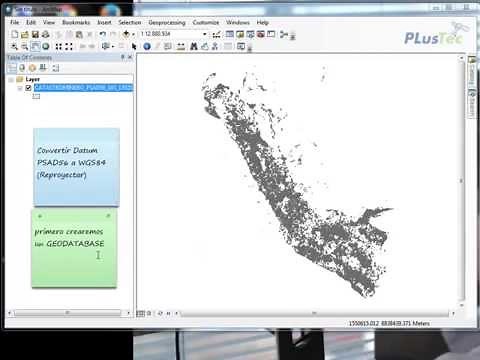480x360 pixels.
Task: Open the Selection menu
Action: click(x=130, y=22)
